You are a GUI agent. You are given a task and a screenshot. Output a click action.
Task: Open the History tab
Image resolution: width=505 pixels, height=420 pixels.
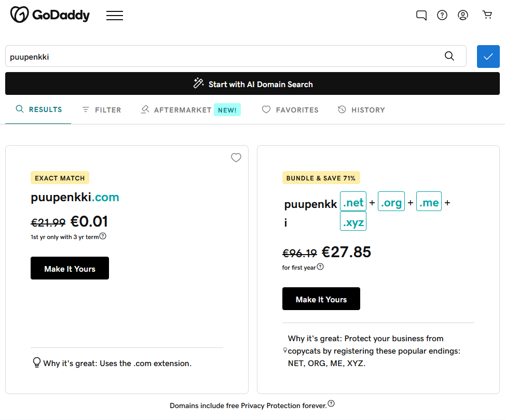click(361, 110)
